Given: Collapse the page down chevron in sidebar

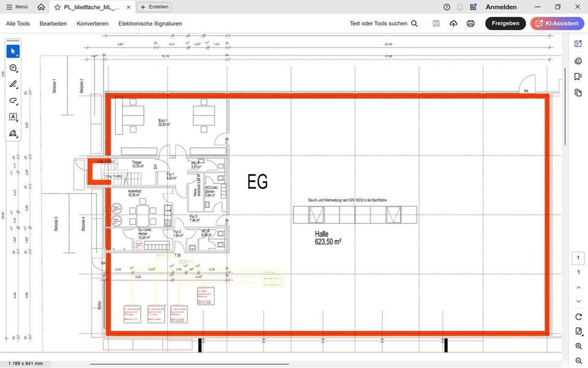Looking at the screenshot, I should pos(578,301).
